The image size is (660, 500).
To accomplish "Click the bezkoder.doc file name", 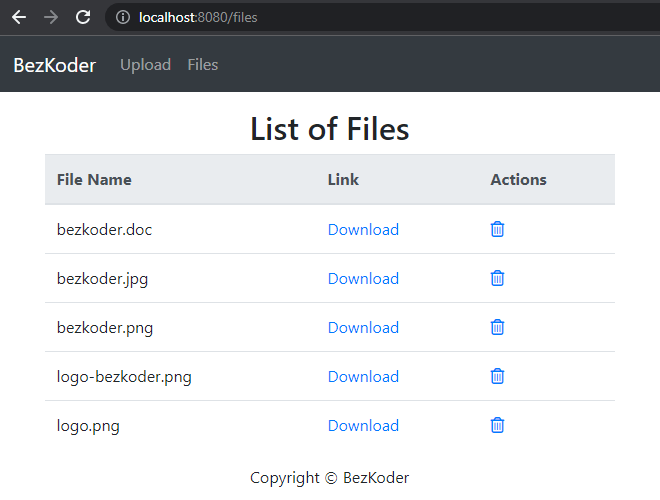I will [x=104, y=230].
